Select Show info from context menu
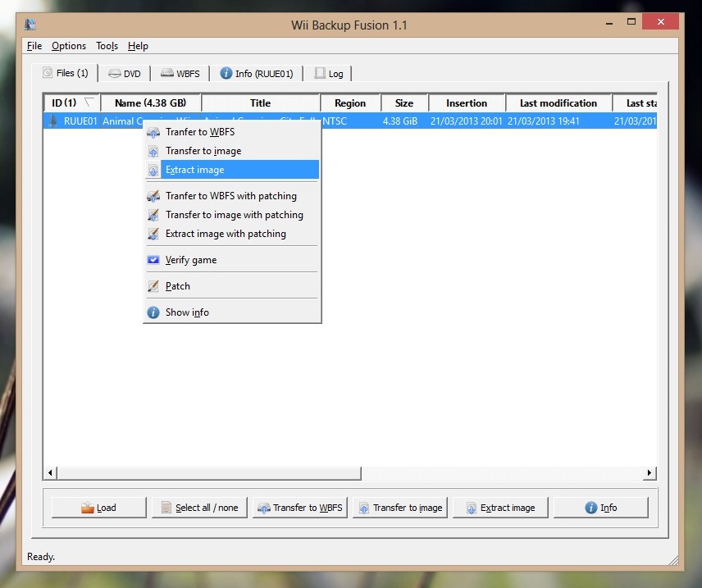Screen dimensions: 702x588 [x=232, y=312]
